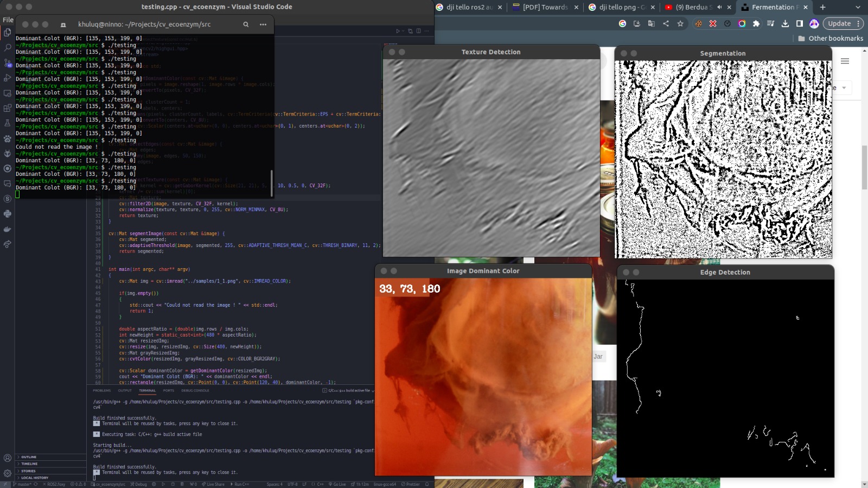Expand the OUTLINE section

[x=29, y=457]
